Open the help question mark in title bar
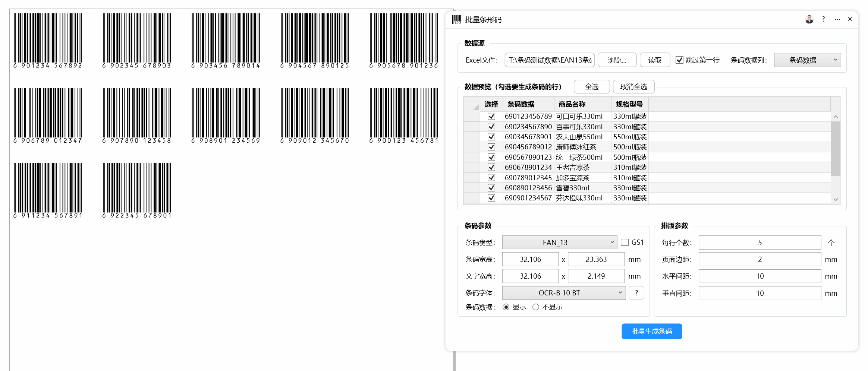This screenshot has height=371, width=868. pyautogui.click(x=823, y=19)
